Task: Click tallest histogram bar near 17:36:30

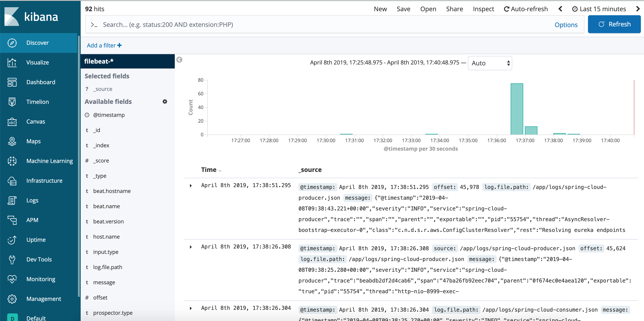Action: [x=517, y=109]
